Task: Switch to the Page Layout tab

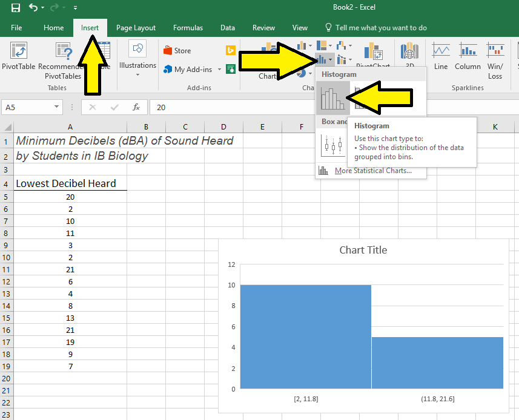Action: [136, 28]
